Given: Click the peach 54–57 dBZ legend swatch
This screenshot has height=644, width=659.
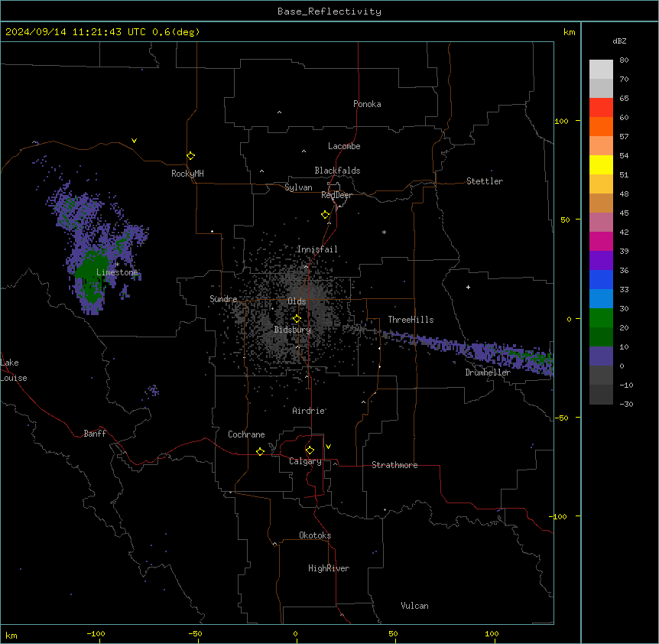Looking at the screenshot, I should tap(601, 146).
